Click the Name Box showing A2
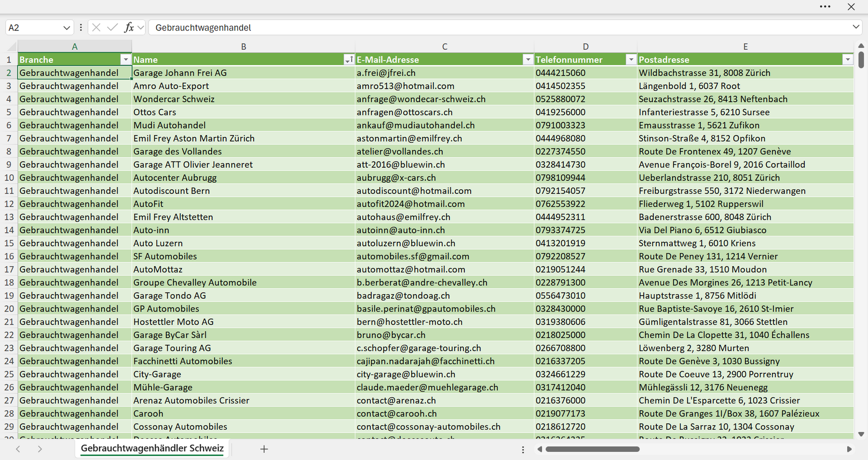Viewport: 868px width, 460px height. click(34, 28)
